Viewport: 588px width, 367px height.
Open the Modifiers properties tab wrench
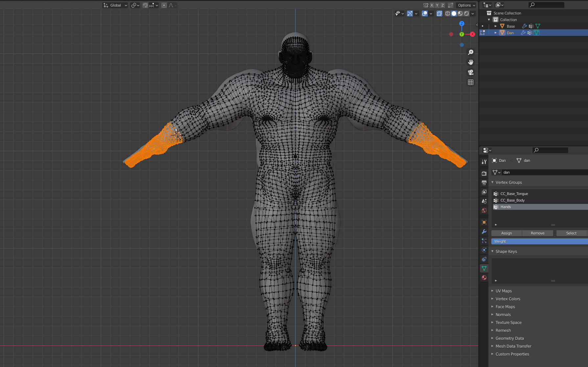484,232
